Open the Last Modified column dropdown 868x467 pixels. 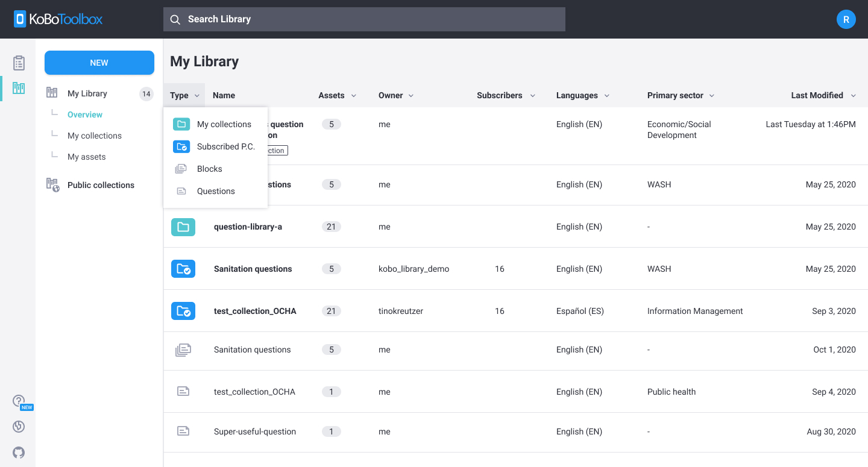(852, 95)
